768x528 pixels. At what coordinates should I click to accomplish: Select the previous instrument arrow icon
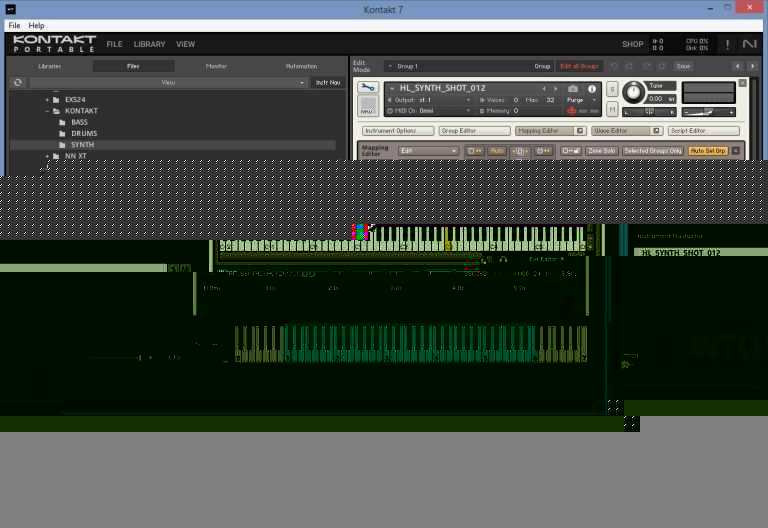point(544,89)
